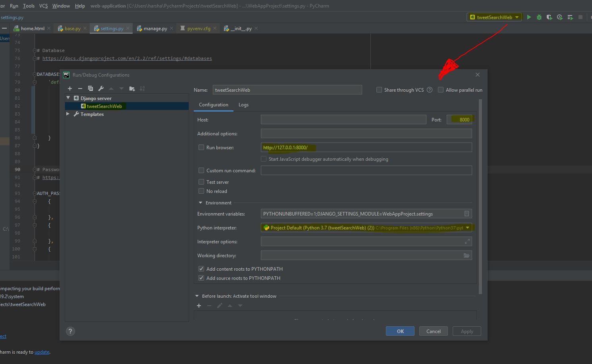Click the Host input field

(343, 119)
